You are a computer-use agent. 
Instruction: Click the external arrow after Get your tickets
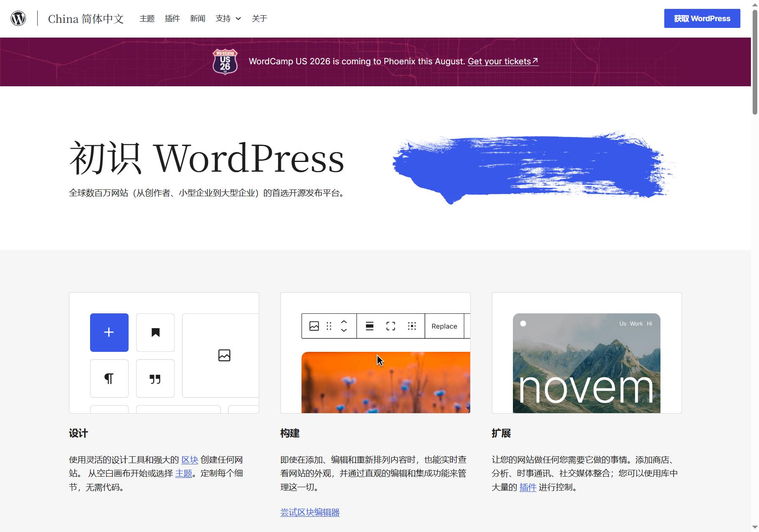535,61
